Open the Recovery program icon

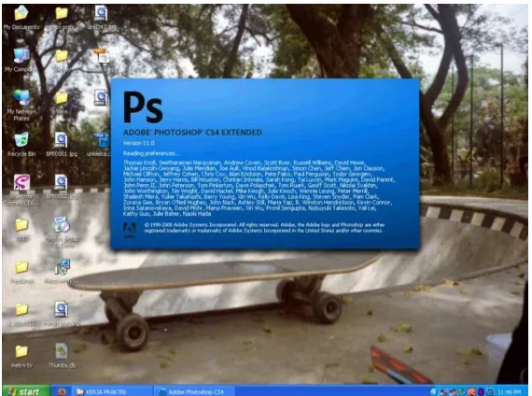(x=62, y=271)
